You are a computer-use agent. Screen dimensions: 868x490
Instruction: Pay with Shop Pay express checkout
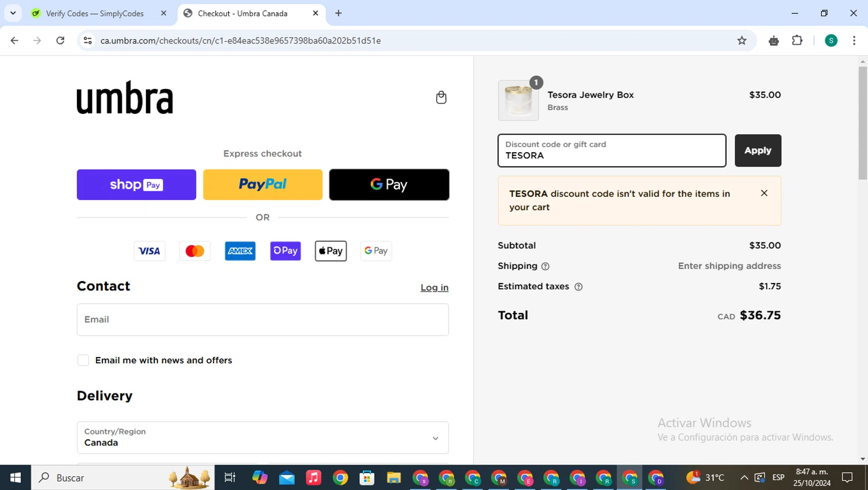(137, 185)
